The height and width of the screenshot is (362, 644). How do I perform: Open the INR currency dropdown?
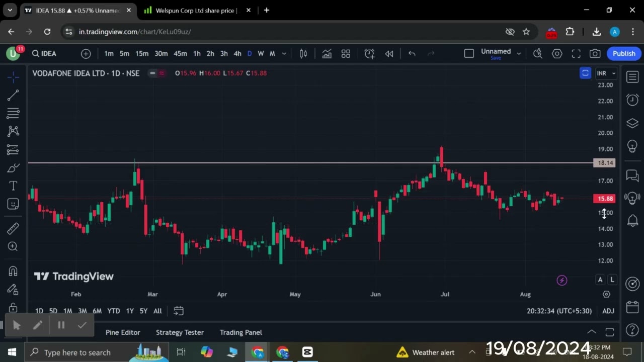[606, 73]
